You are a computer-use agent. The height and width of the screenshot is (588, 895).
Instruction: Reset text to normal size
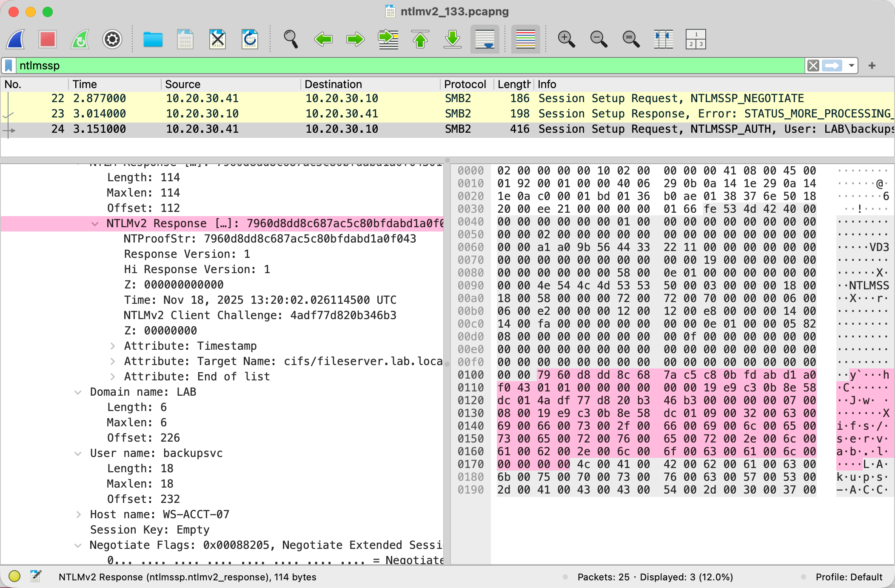pos(631,39)
